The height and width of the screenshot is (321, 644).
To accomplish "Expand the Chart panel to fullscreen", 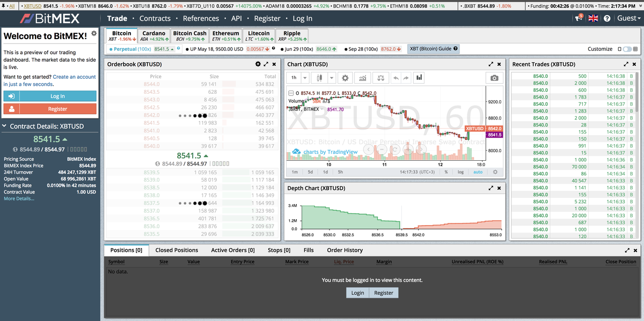I will click(x=491, y=64).
